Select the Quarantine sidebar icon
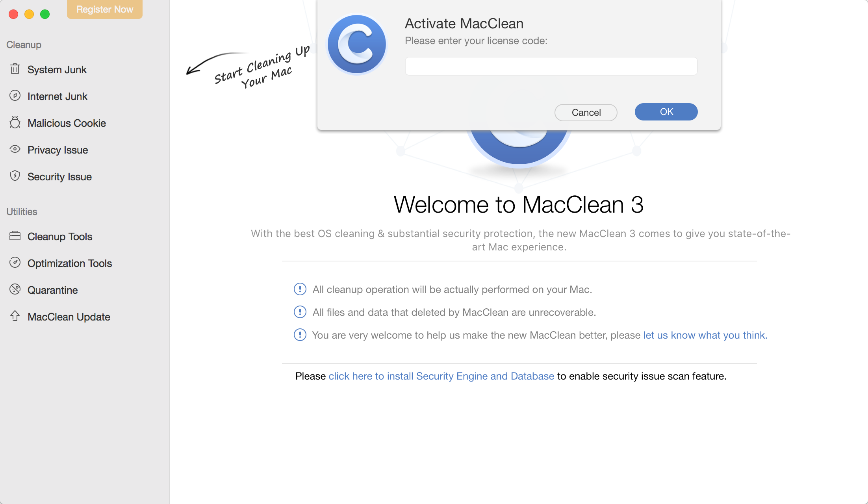Viewport: 868px width, 504px height. [15, 289]
